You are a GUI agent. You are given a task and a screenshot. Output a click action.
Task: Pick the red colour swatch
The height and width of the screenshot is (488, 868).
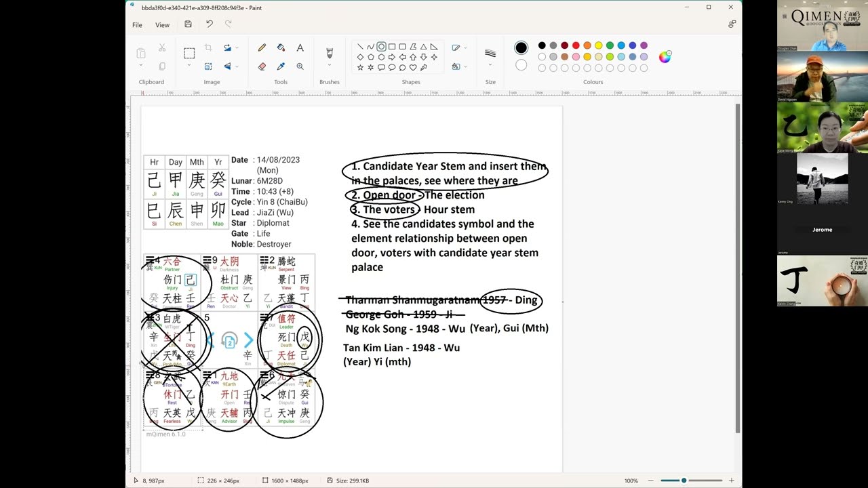(x=576, y=45)
